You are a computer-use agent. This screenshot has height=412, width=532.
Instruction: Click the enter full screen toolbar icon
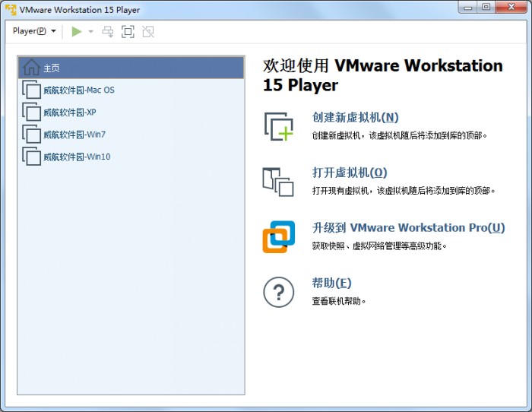[128, 32]
